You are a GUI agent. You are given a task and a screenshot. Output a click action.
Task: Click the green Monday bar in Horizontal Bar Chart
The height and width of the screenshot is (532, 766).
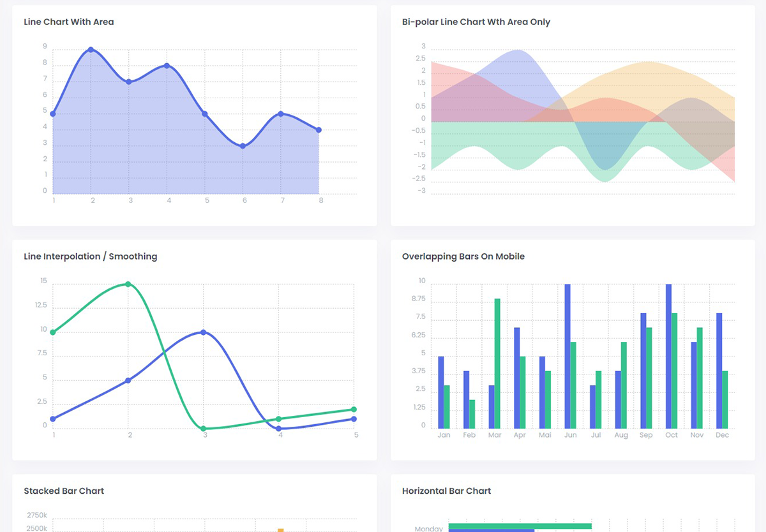coord(520,526)
